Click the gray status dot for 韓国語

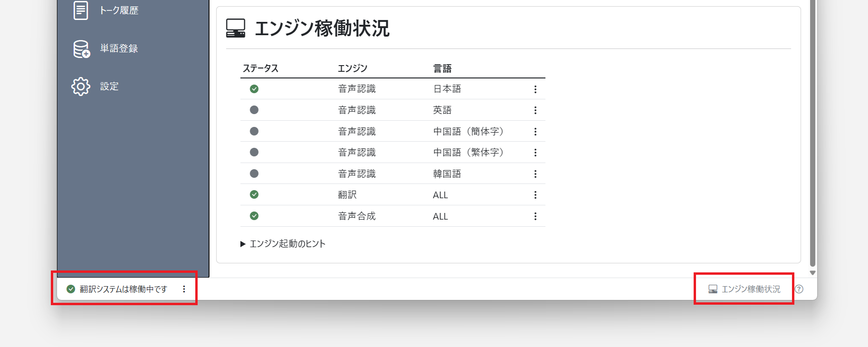[x=254, y=173]
